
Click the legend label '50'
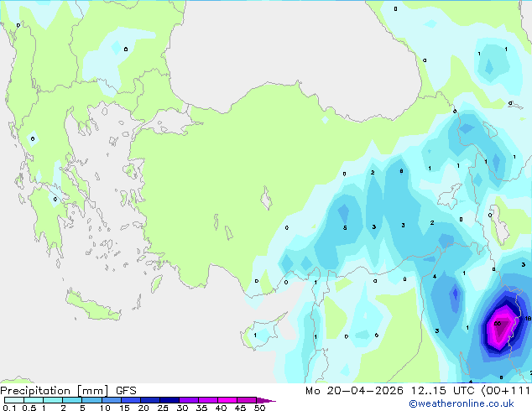tap(260, 408)
